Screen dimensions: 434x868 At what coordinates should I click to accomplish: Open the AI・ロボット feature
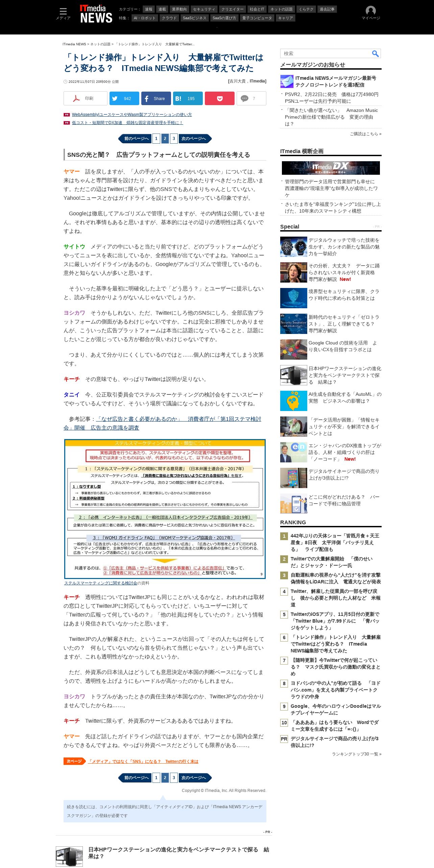[x=145, y=18]
